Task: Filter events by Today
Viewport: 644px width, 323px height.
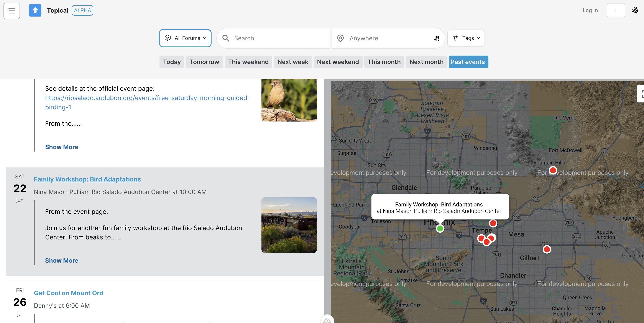Action: click(x=172, y=62)
